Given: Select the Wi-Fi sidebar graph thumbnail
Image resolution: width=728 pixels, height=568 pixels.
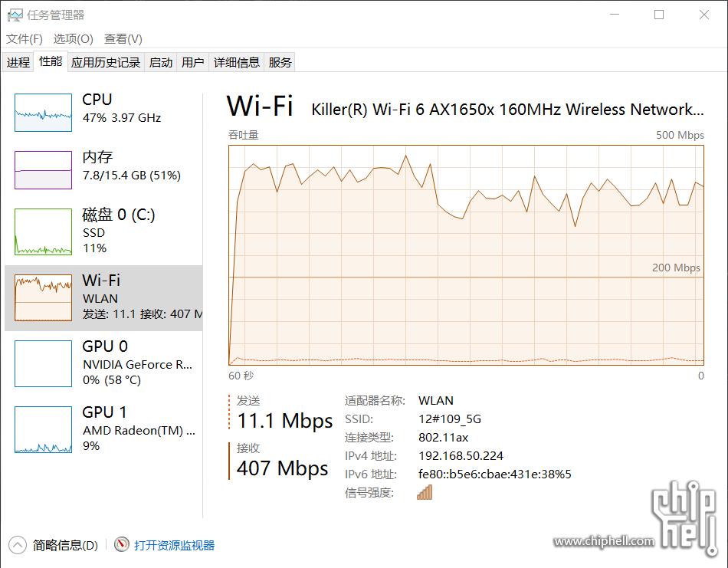Looking at the screenshot, I should [x=42, y=297].
